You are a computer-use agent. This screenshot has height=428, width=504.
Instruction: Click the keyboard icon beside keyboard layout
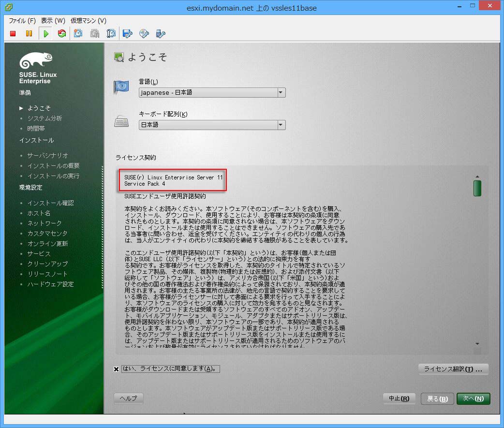[121, 121]
